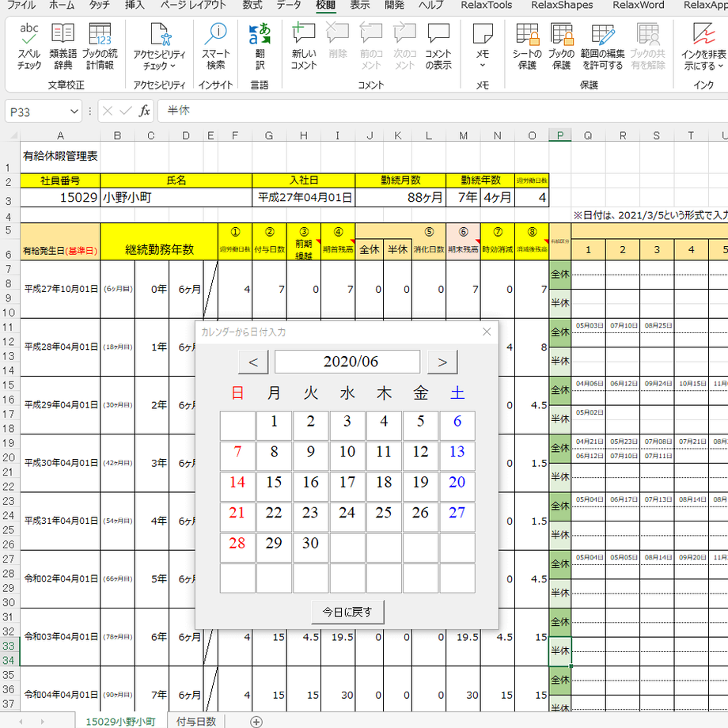Click the 有給休暇管理表 title cell
728x728 pixels.
click(60, 157)
